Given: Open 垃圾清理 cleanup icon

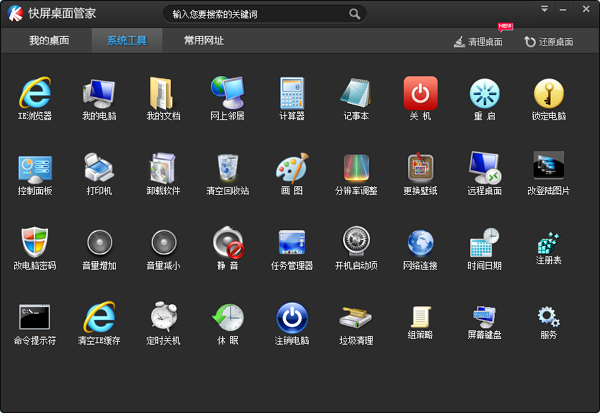Looking at the screenshot, I should (355, 317).
